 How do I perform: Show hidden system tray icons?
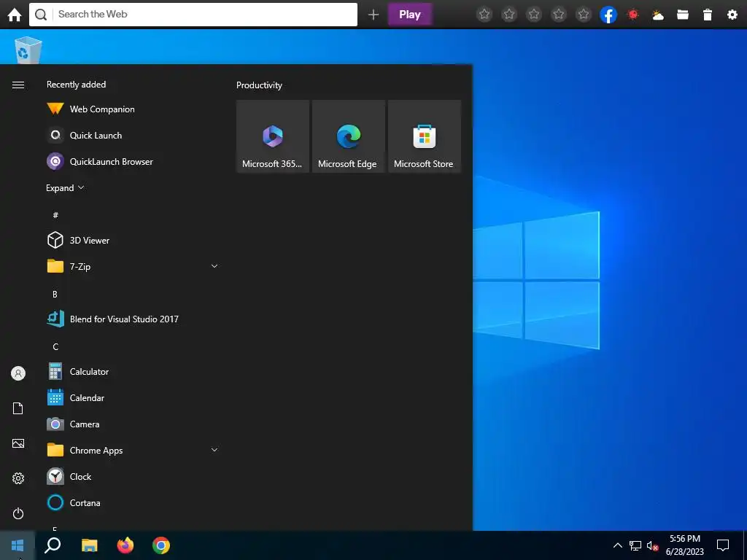point(617,545)
